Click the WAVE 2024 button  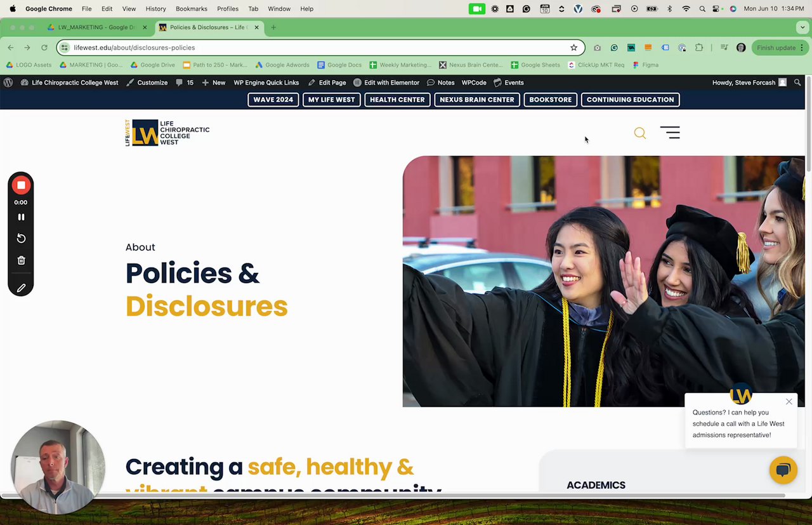coord(273,100)
